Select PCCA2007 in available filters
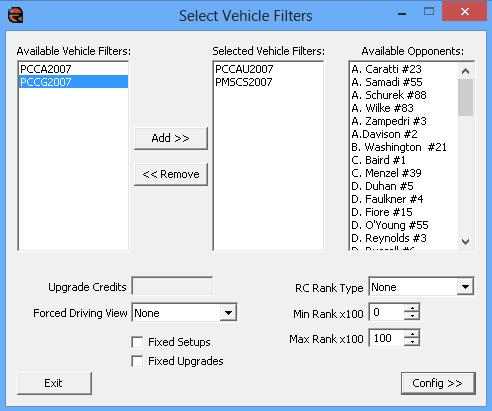Viewport: 492px width, 411px height. click(x=73, y=69)
